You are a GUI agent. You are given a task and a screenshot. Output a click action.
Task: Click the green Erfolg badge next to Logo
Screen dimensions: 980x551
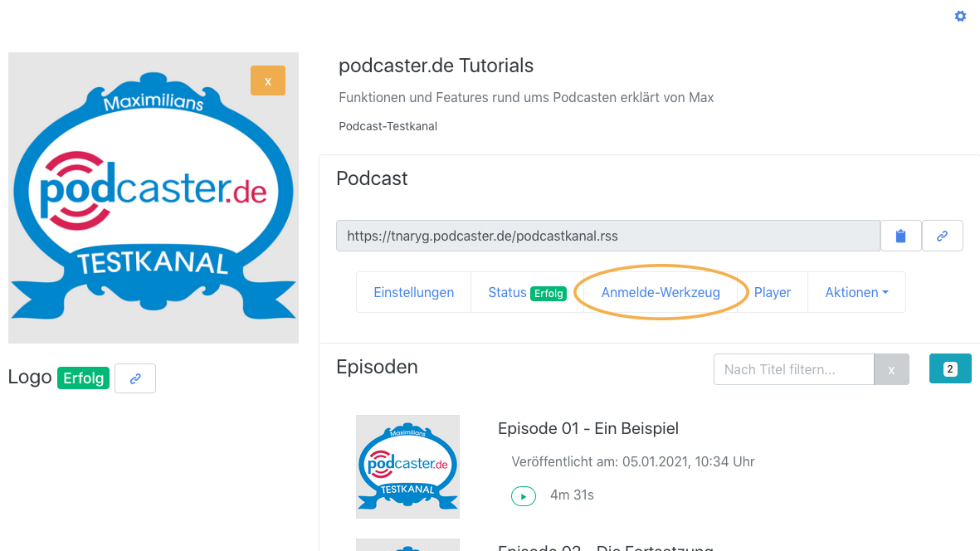(x=83, y=378)
